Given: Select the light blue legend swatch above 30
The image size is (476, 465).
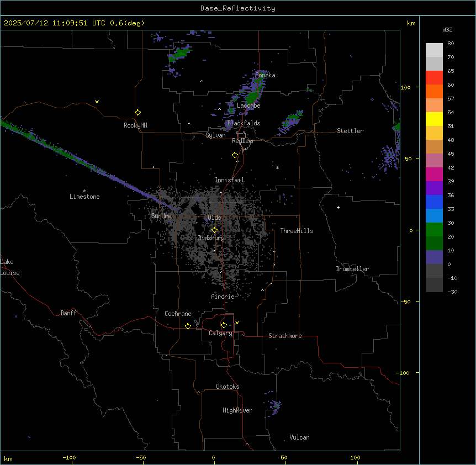Looking at the screenshot, I should click(434, 216).
